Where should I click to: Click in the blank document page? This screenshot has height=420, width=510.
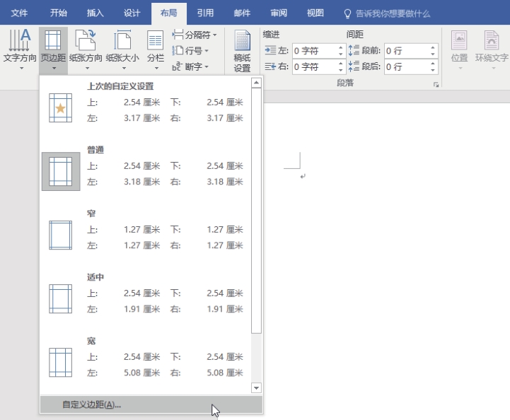click(x=387, y=260)
